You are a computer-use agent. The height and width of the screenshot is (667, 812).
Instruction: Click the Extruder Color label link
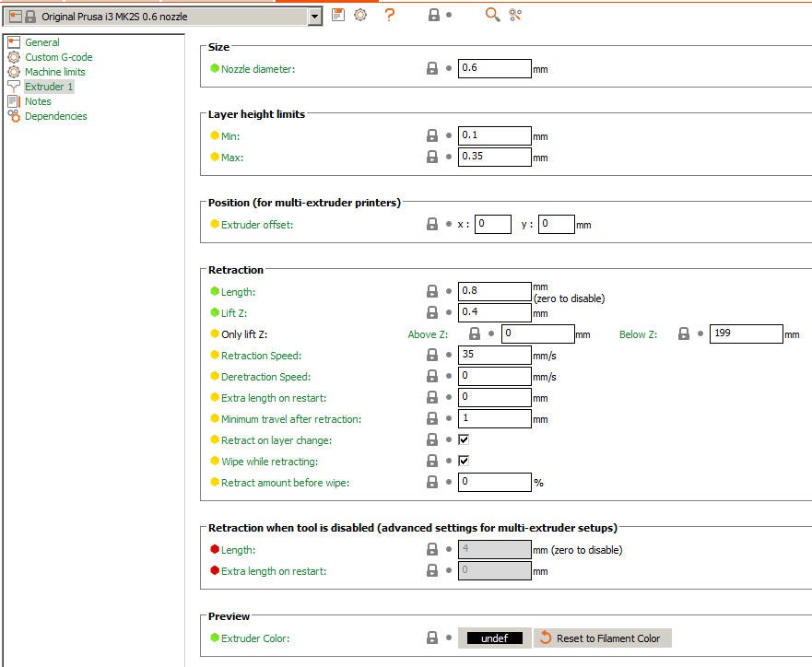pos(255,638)
